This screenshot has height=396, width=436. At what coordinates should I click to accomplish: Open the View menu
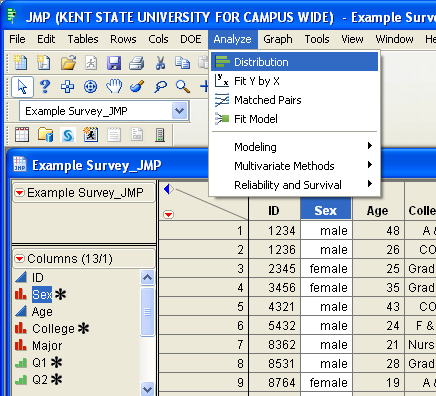(x=352, y=39)
